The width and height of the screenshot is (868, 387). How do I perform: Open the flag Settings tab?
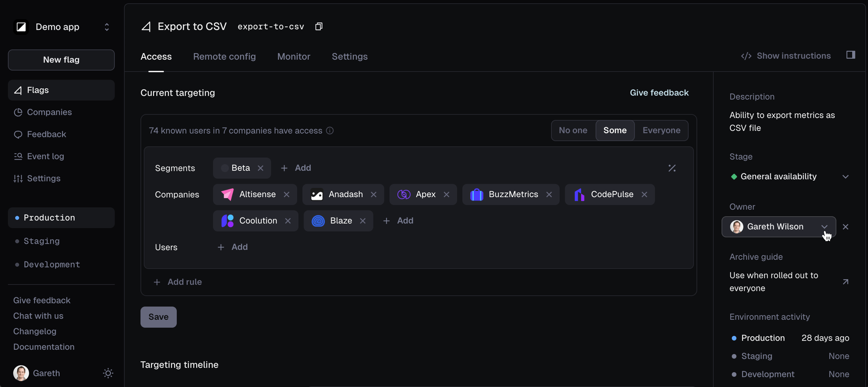pos(350,56)
